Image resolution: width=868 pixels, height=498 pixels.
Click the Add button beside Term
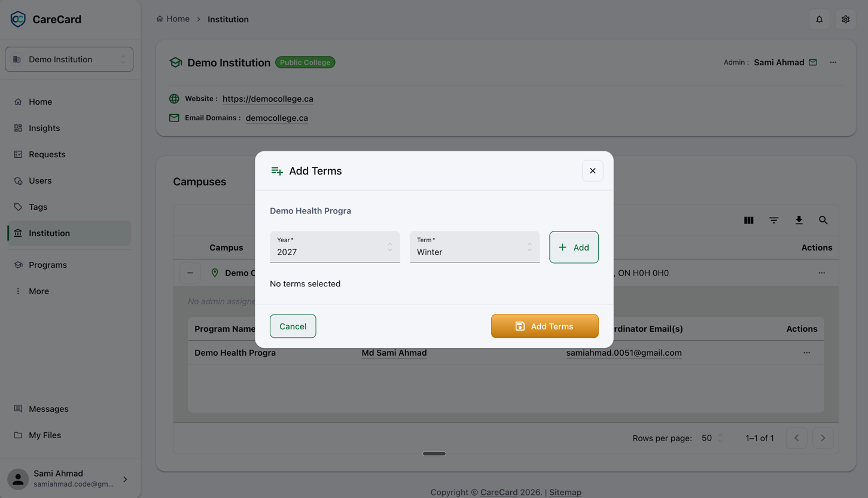(x=574, y=247)
